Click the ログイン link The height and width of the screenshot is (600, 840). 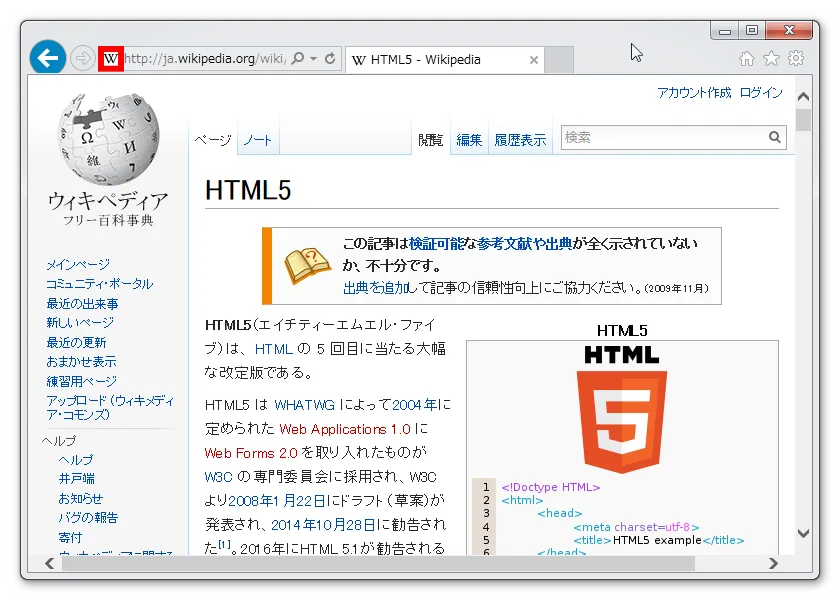[761, 93]
